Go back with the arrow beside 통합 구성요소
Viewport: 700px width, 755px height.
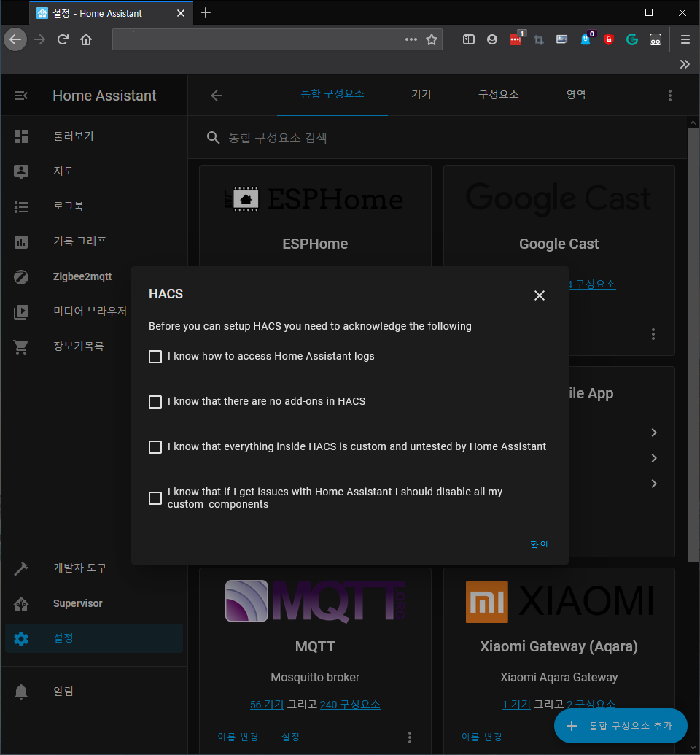[x=217, y=96]
